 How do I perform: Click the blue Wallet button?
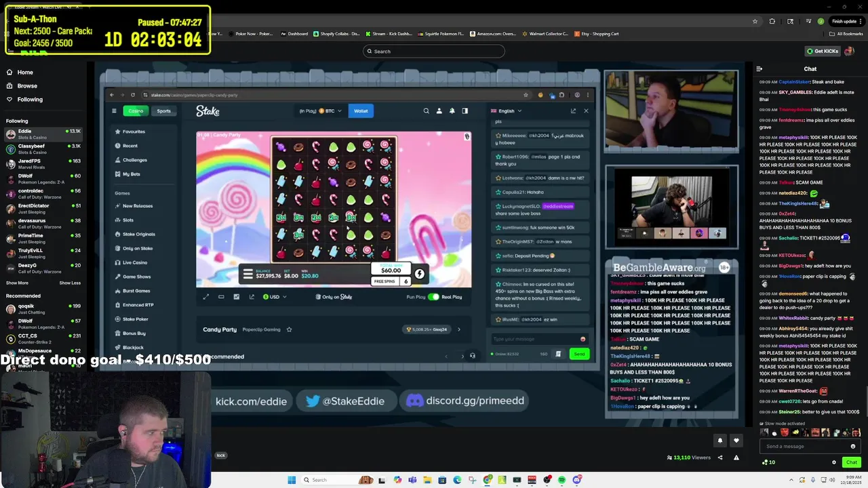click(x=361, y=111)
